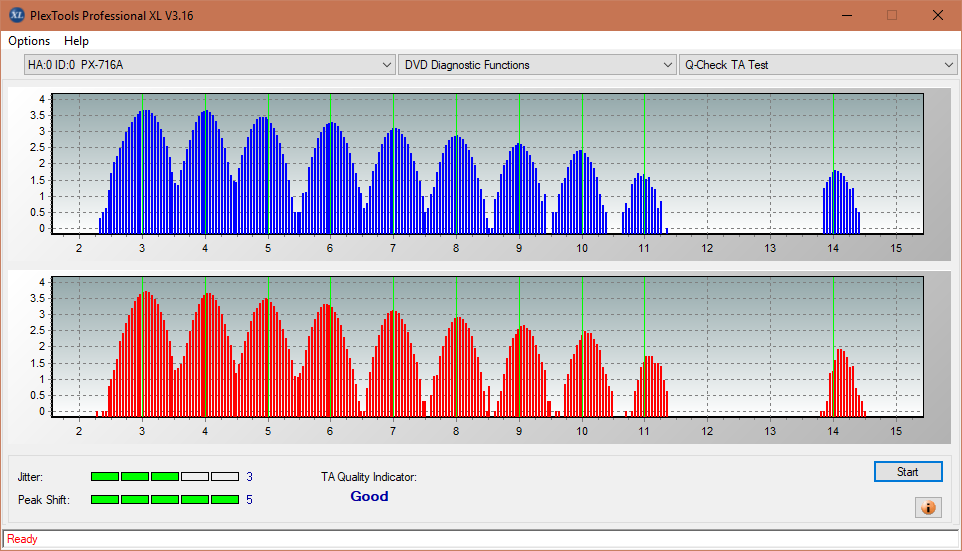Open the Q-Check TA Test dropdown
This screenshot has width=962, height=551.
tap(817, 65)
